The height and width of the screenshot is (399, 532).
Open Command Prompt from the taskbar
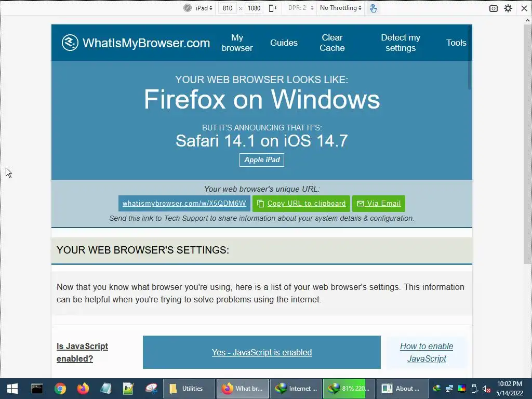tap(37, 389)
